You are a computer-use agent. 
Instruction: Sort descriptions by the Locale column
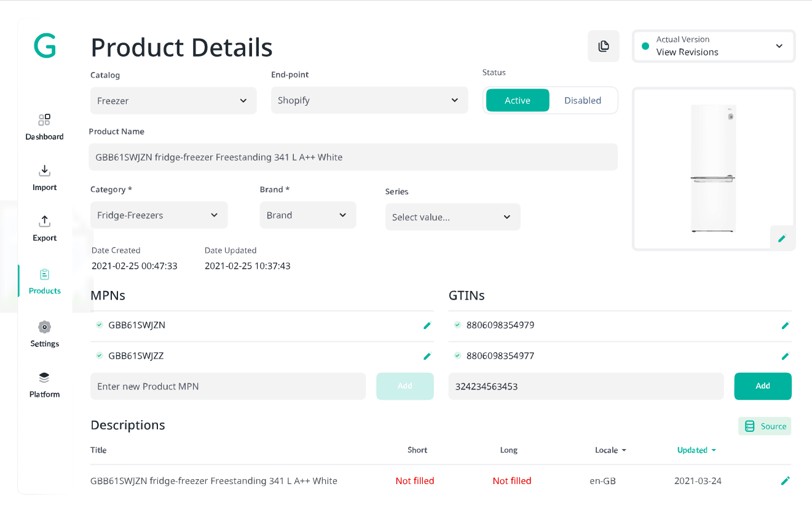(610, 450)
